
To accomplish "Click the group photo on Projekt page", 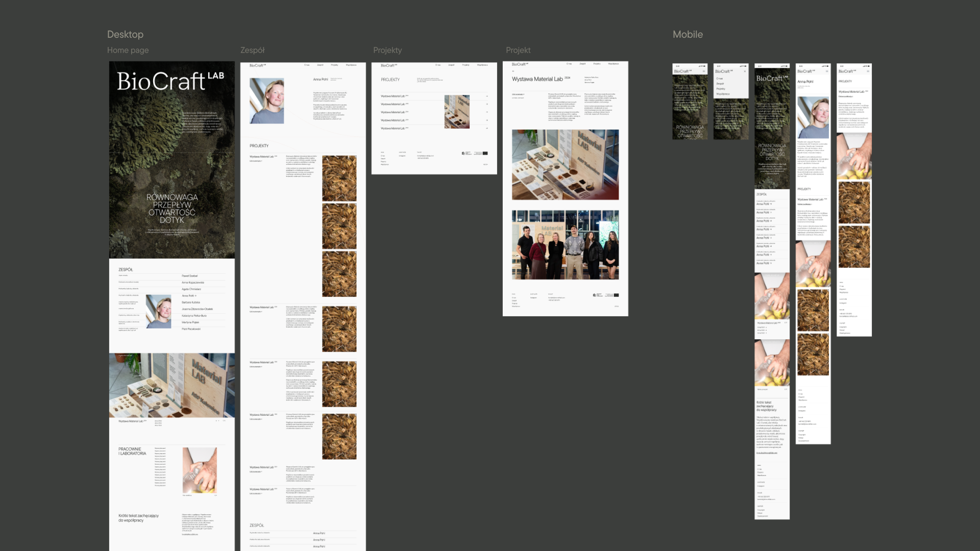I will coord(565,244).
